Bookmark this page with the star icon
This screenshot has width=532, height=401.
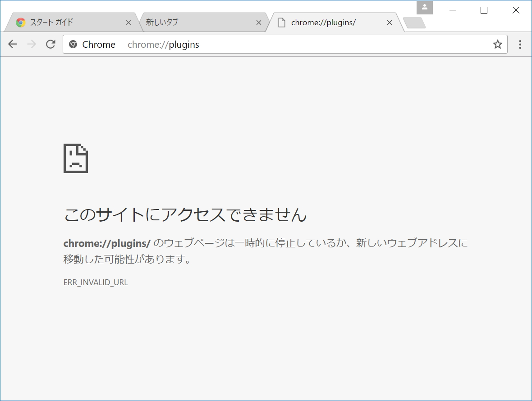click(497, 44)
